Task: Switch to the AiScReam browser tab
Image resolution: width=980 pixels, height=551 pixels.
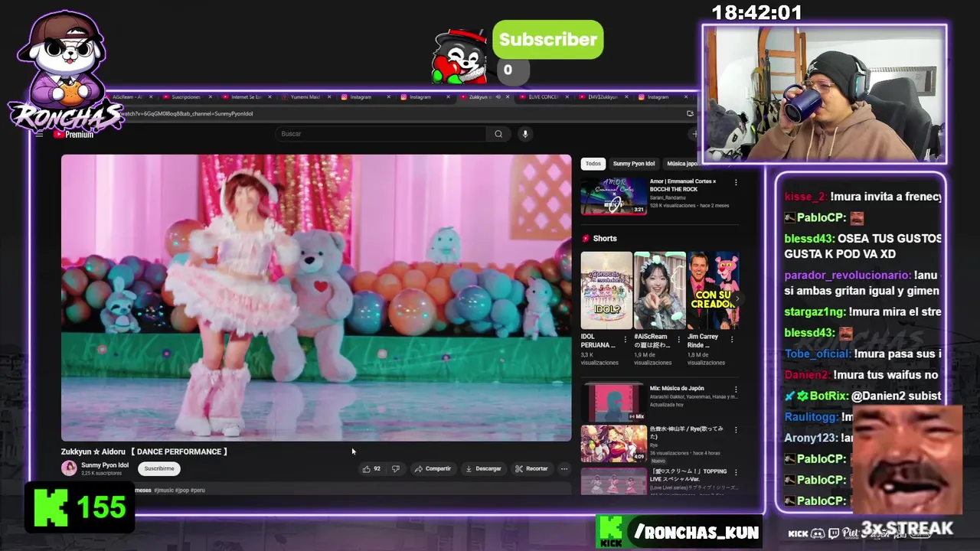Action: [127, 97]
